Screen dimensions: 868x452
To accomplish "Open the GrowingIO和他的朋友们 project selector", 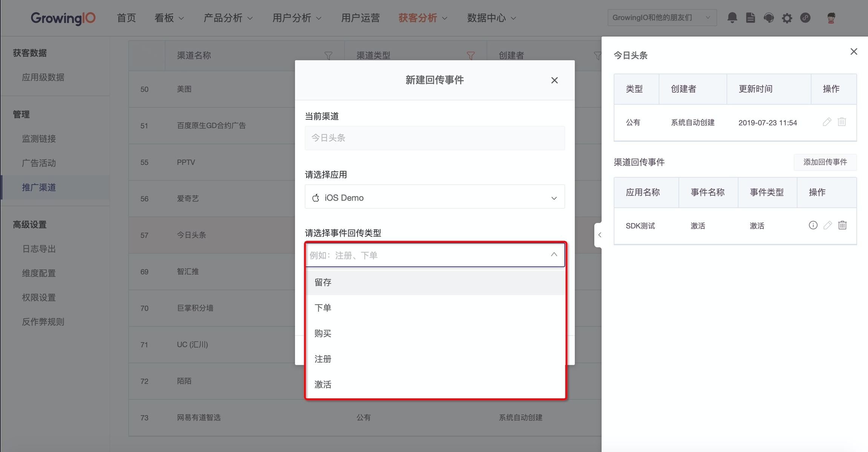I will [661, 18].
